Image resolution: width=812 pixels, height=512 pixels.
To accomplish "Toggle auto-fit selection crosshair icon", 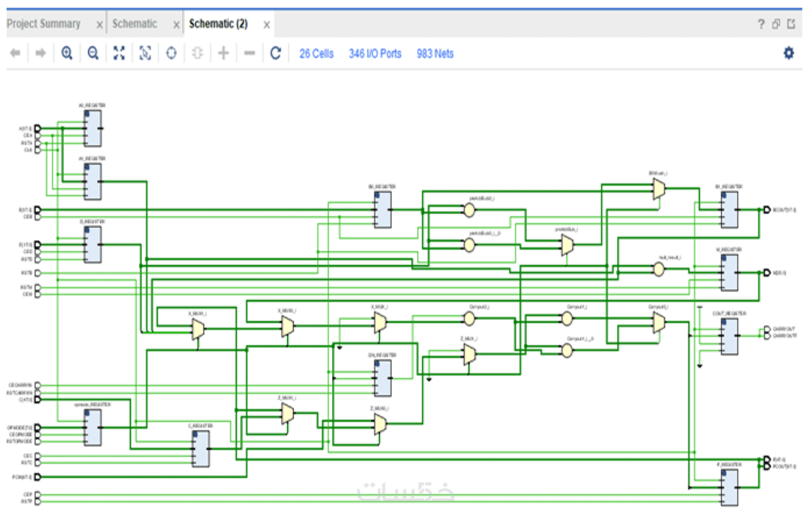I will pyautogui.click(x=171, y=53).
